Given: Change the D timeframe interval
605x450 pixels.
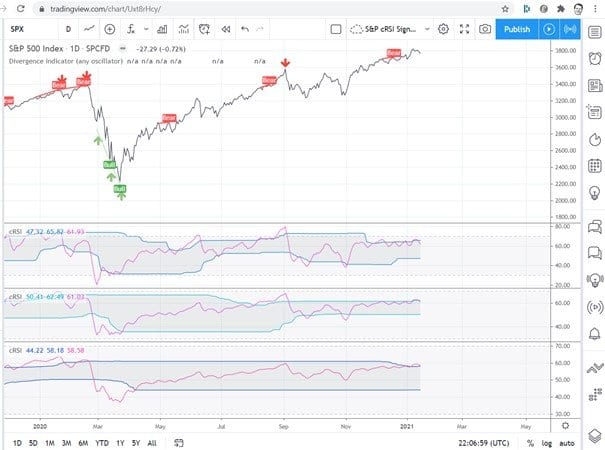Looking at the screenshot, I should 68,29.
